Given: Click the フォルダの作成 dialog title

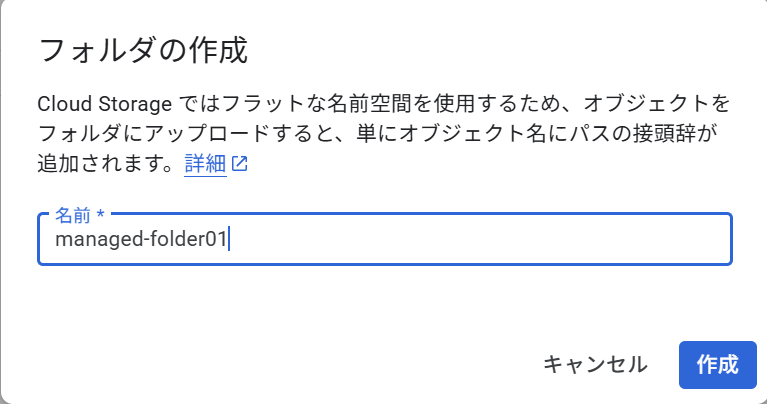Looking at the screenshot, I should (142, 49).
